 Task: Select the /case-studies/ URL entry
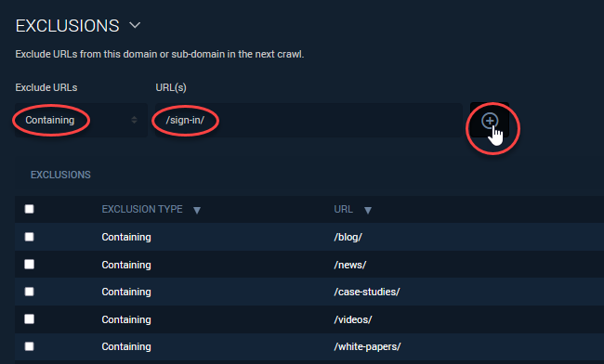click(x=367, y=292)
